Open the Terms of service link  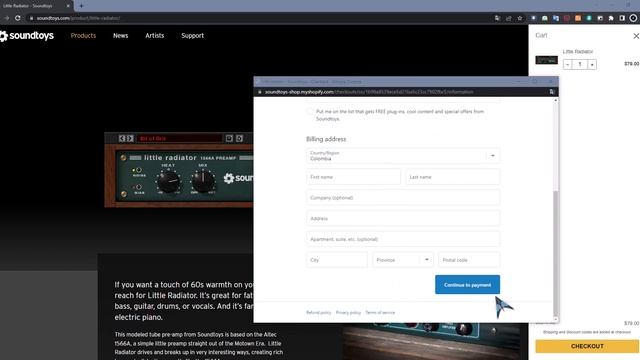tap(380, 313)
